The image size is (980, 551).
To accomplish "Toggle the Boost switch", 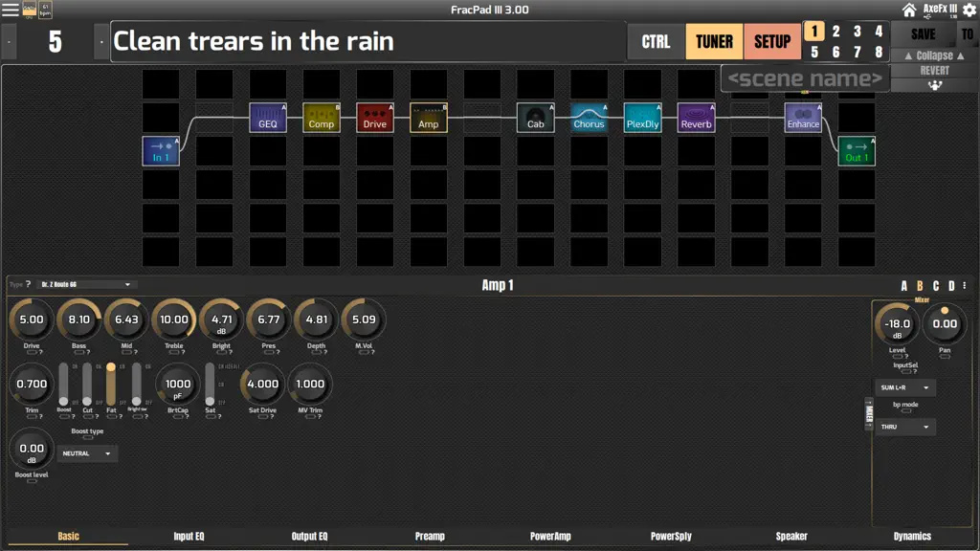I will click(63, 385).
